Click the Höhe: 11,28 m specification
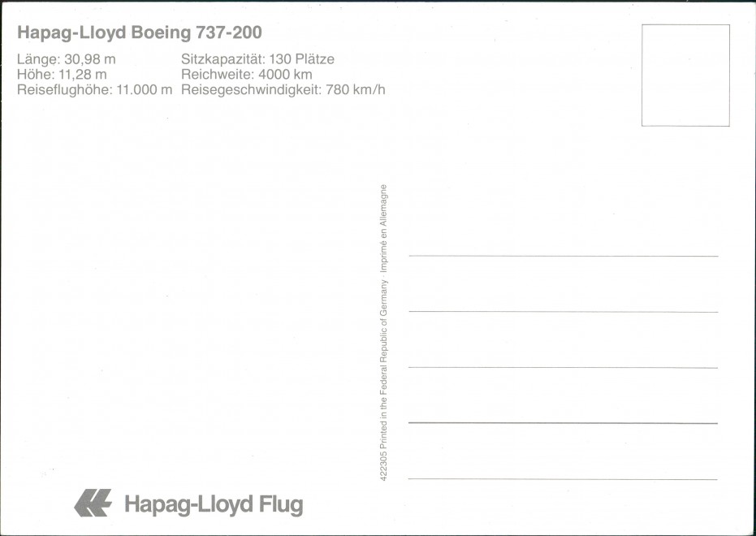 (62, 74)
